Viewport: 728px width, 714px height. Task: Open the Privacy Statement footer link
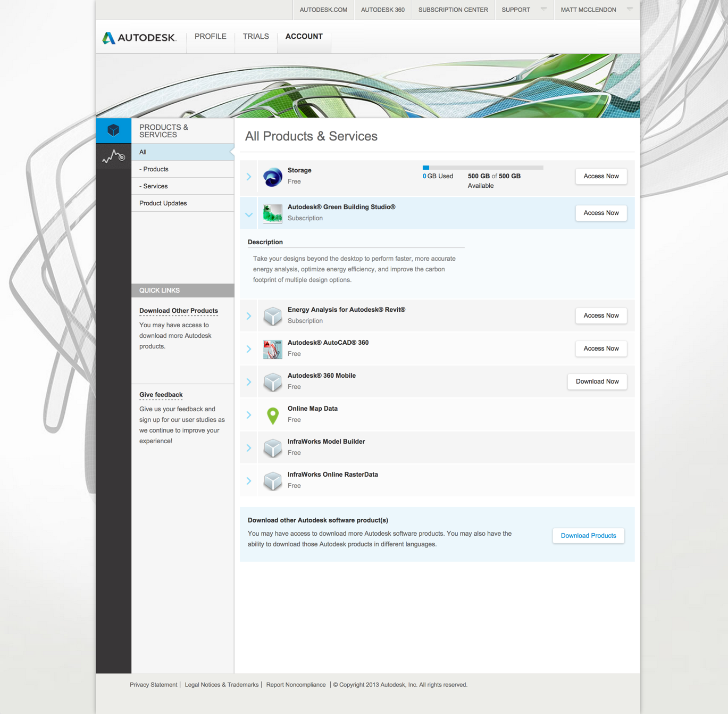click(x=154, y=685)
